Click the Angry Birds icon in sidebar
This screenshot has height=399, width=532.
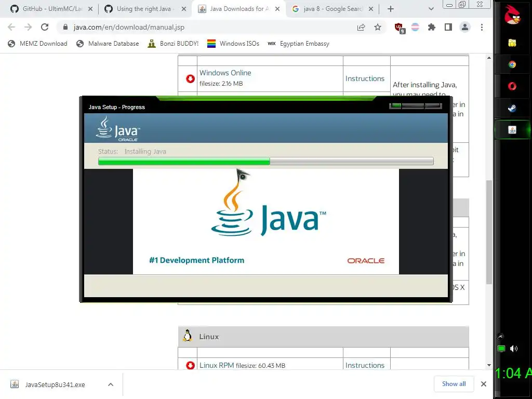[x=512, y=15]
